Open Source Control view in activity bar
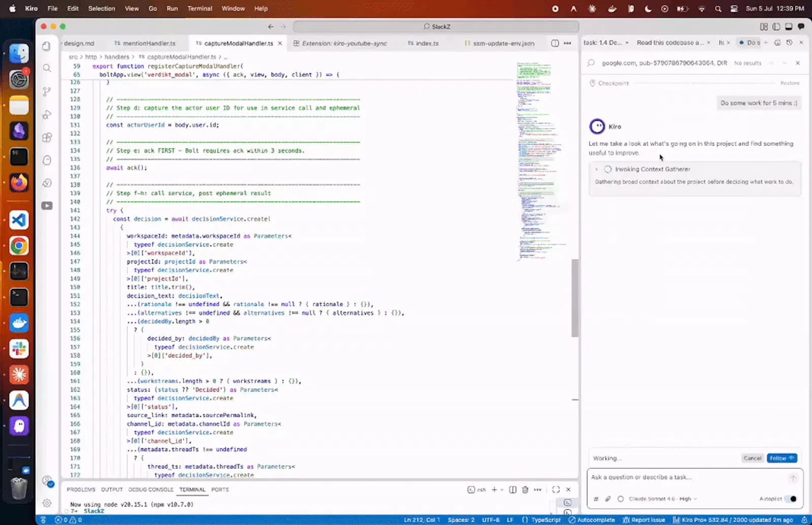 coord(47,91)
